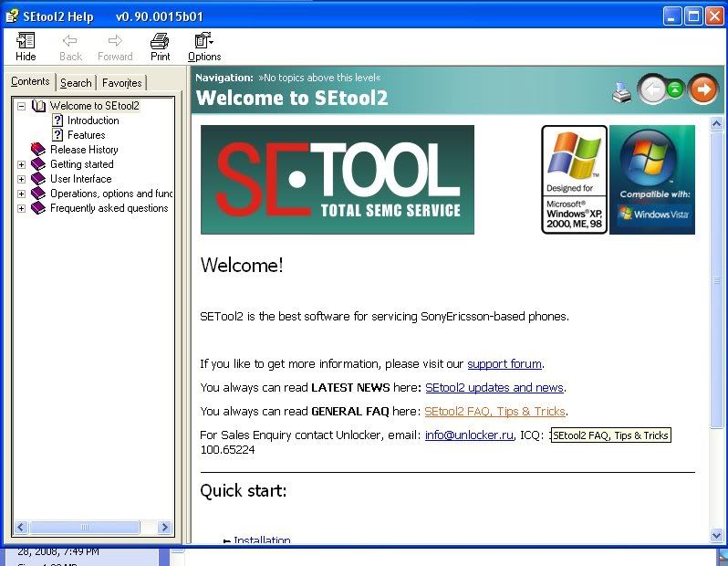Click the Print toolbar icon
This screenshot has width=728, height=566.
161,47
